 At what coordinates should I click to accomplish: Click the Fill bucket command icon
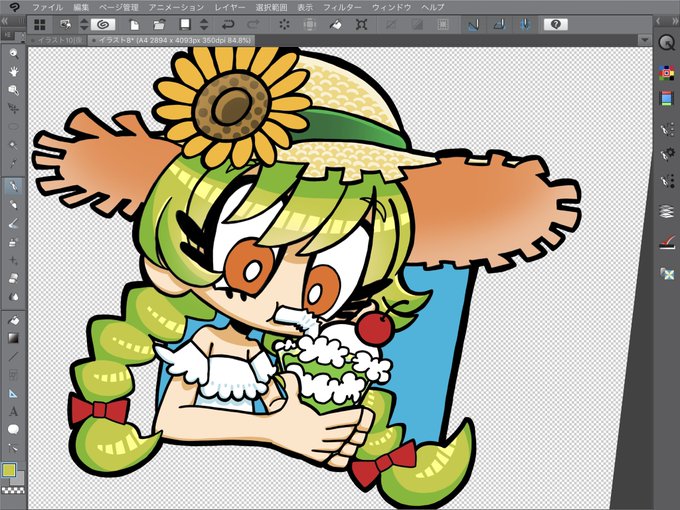click(335, 25)
